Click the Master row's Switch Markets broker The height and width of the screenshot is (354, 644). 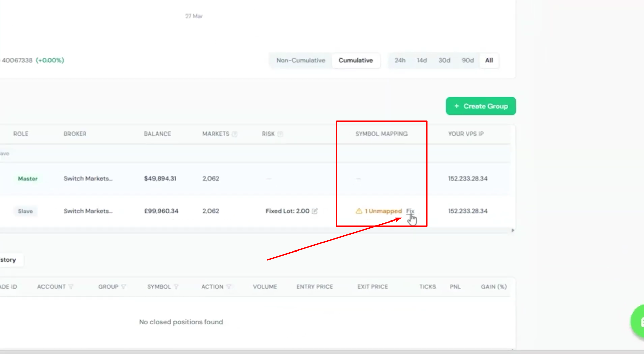(x=88, y=179)
